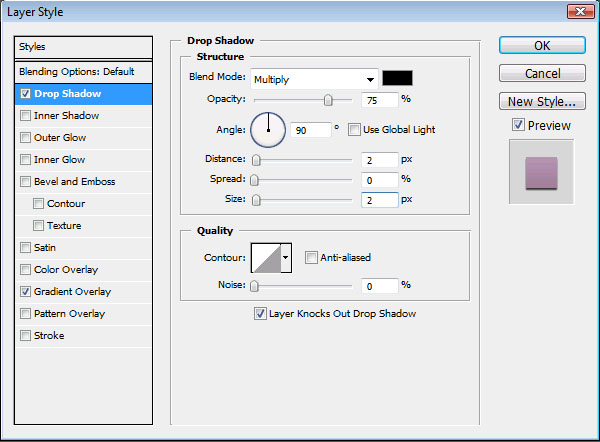600x442 pixels.
Task: Toggle the Preview checkbox
Action: pos(518,125)
